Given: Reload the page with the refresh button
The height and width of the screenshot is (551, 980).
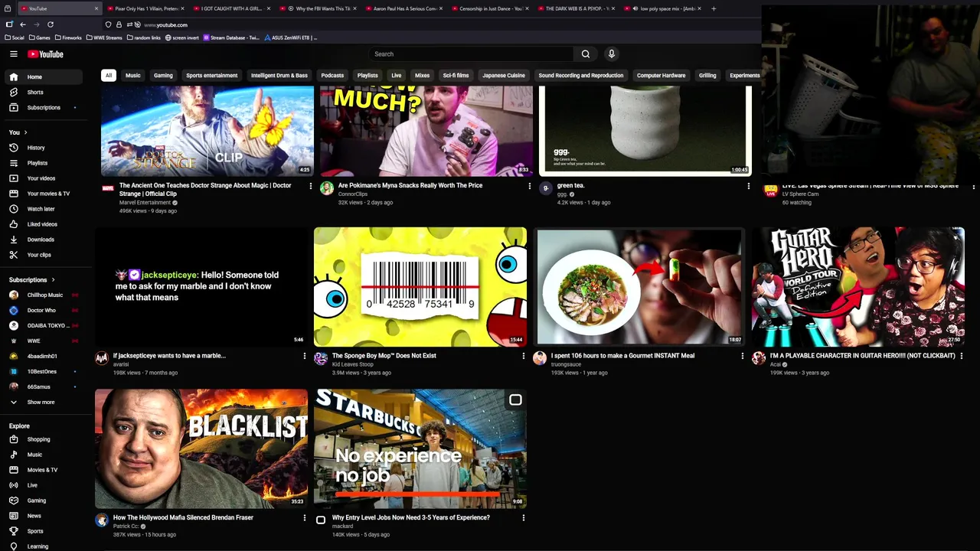Looking at the screenshot, I should 51,24.
